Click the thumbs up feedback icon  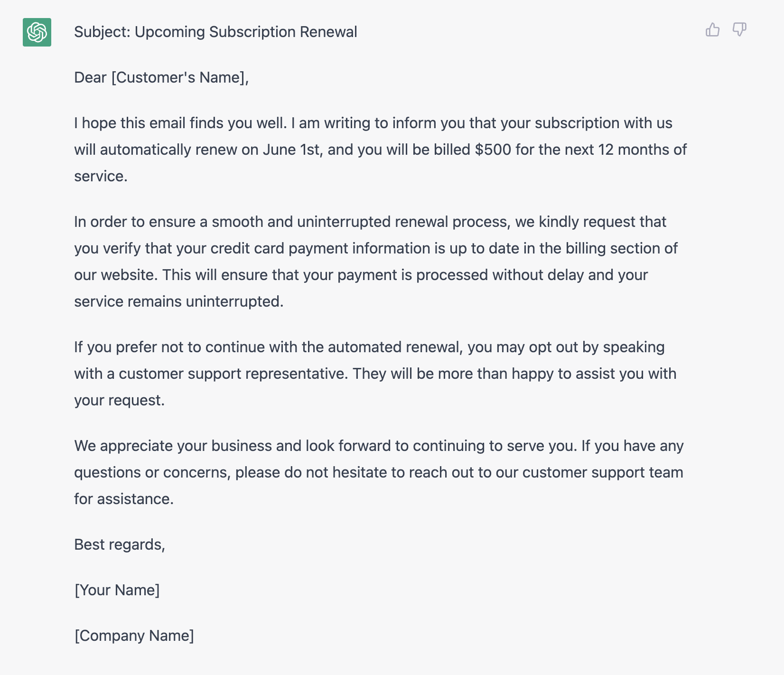[712, 30]
